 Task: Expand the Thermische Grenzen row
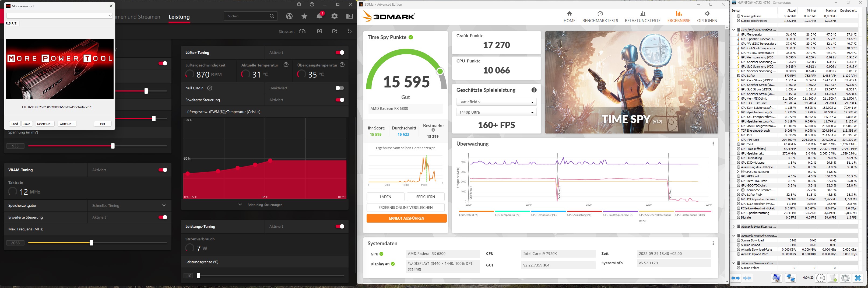(x=738, y=190)
